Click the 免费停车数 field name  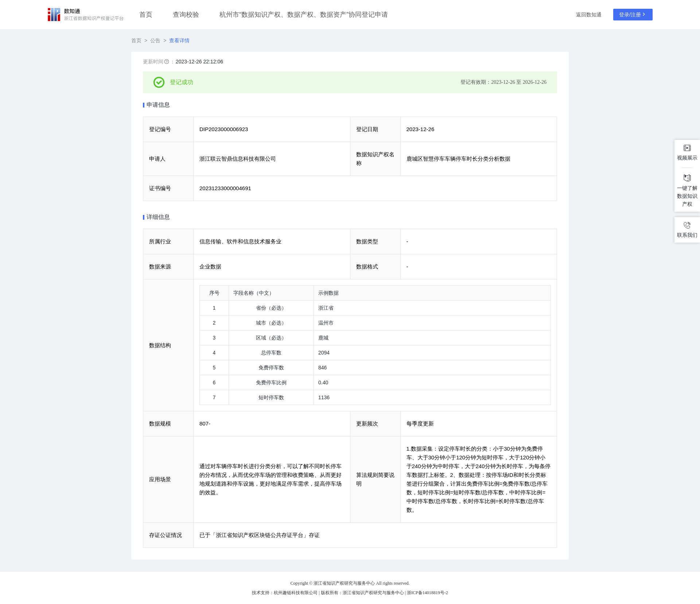tap(271, 368)
